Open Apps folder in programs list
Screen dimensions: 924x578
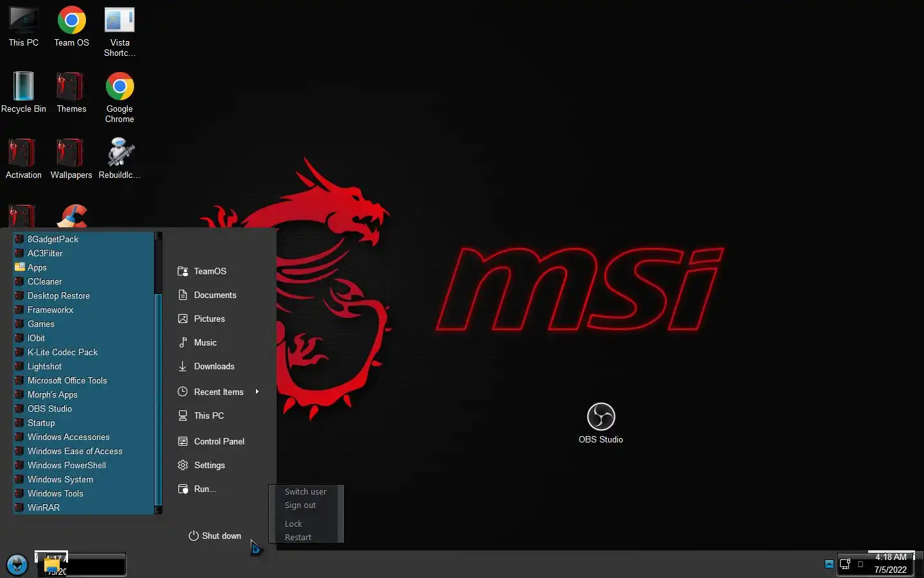(84, 267)
